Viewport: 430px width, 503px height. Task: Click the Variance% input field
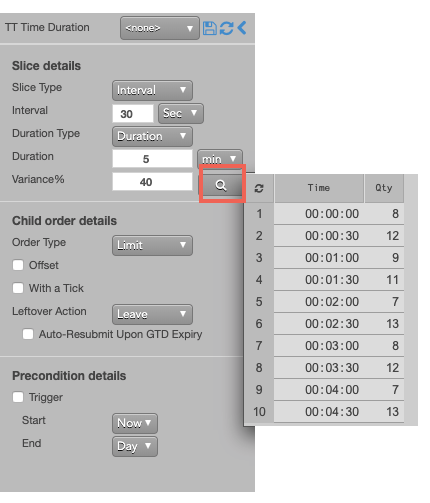152,182
